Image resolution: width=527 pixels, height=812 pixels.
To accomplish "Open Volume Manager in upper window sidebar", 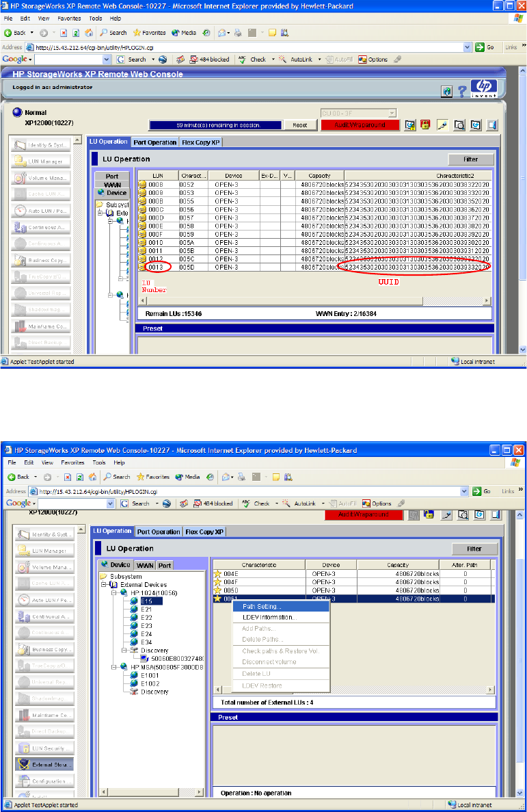I will coord(42,178).
